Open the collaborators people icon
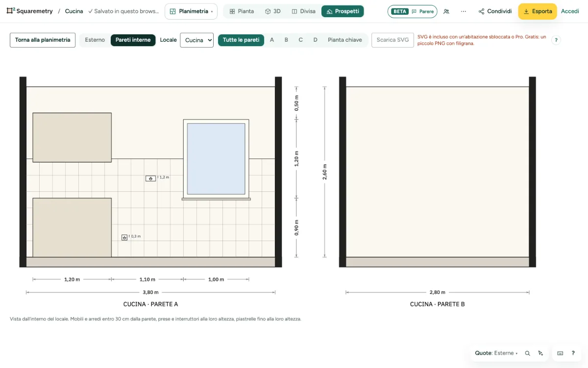The height and width of the screenshot is (368, 588). pos(446,11)
